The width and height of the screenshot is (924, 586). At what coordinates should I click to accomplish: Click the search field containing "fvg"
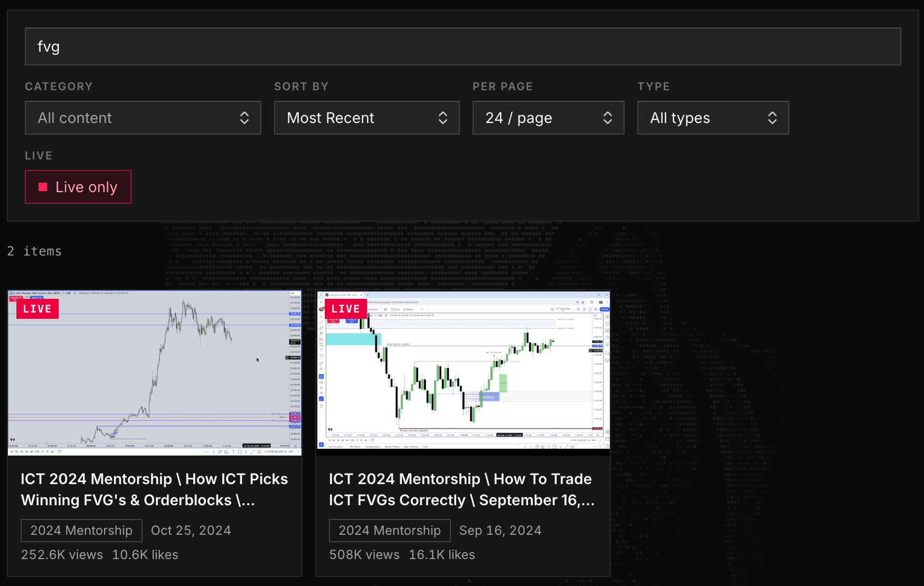(x=463, y=46)
